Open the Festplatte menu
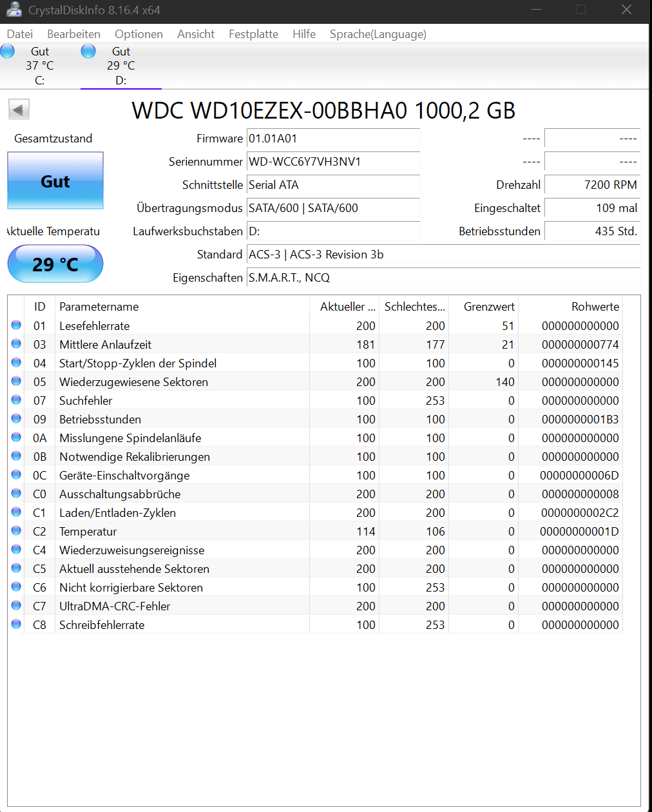This screenshot has height=812, width=652. (253, 34)
